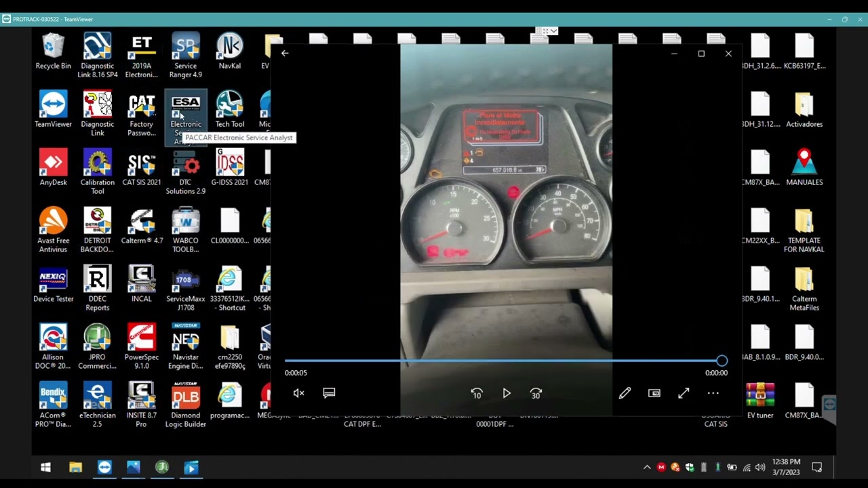
Task: Open Avast Free Antivirus icon
Action: pyautogui.click(x=53, y=230)
